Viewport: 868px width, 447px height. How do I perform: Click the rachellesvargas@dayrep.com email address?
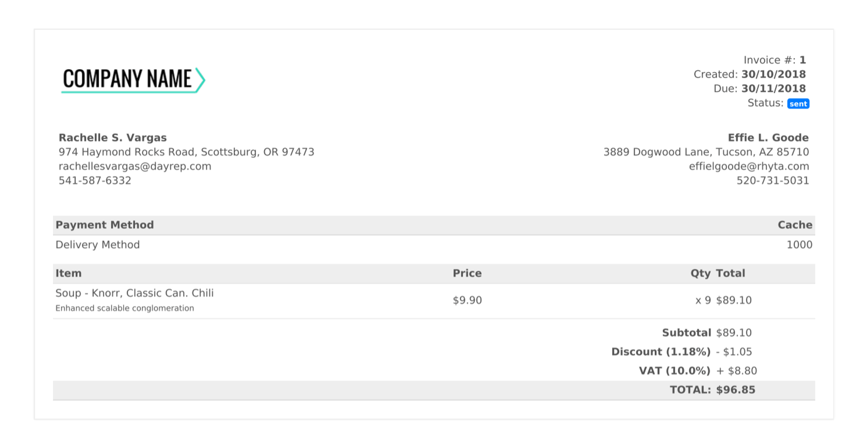[x=135, y=166]
